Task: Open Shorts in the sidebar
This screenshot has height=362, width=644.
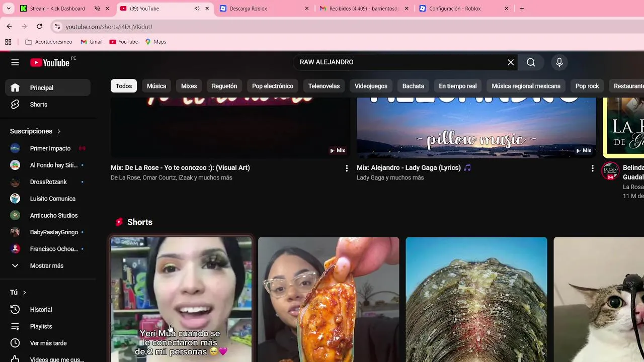Action: (x=48, y=105)
